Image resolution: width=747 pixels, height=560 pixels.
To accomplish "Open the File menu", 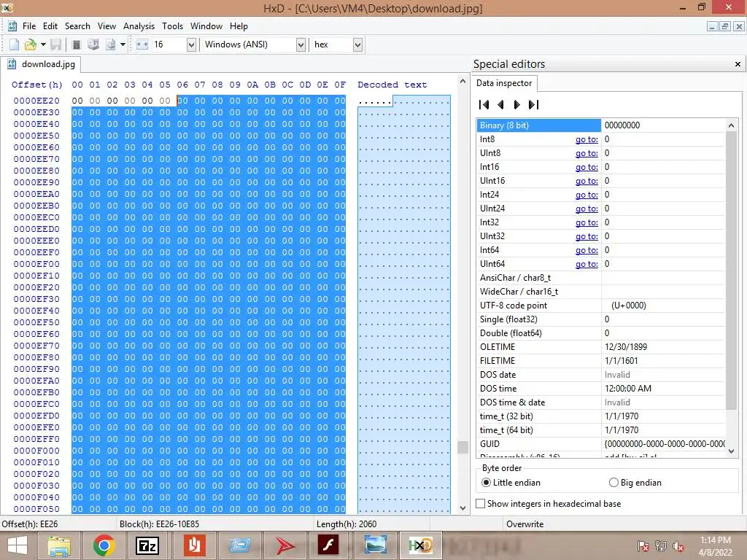I will tap(29, 26).
